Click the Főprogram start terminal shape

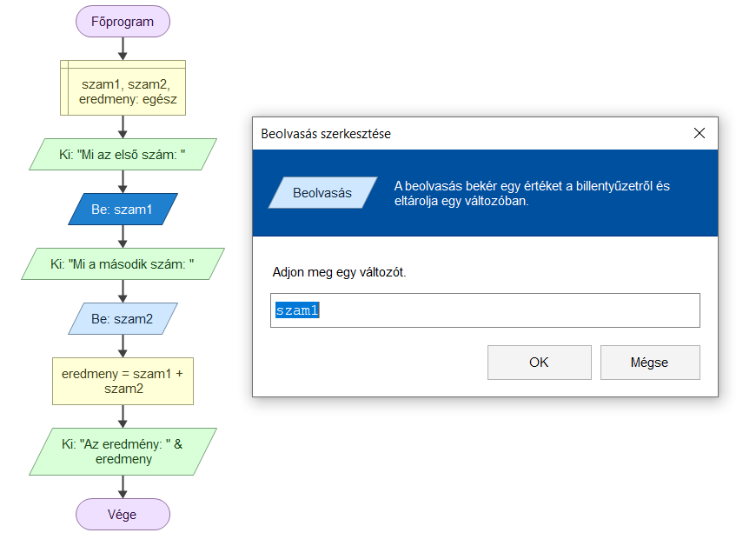click(123, 22)
